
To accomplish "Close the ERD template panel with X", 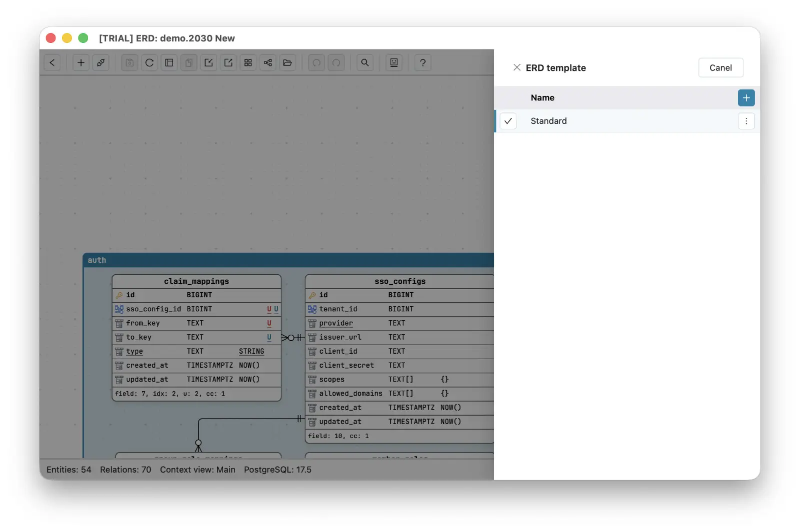I will point(517,67).
